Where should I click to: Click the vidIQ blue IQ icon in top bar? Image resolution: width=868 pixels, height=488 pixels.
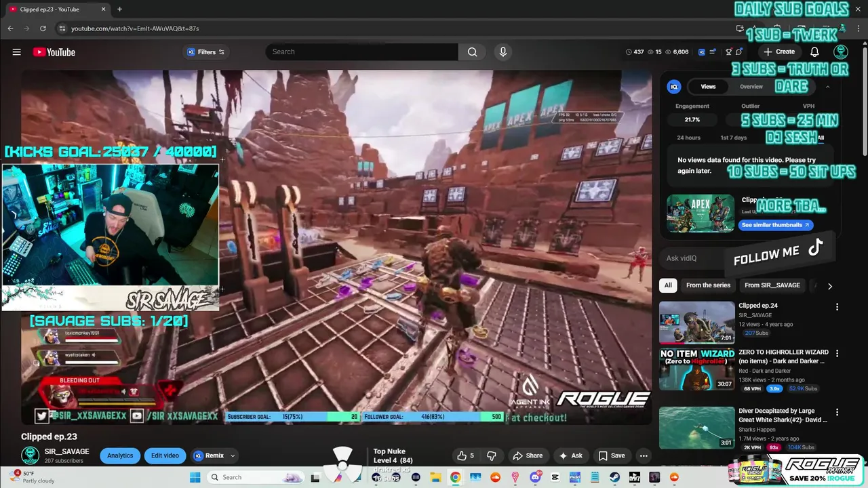(702, 52)
